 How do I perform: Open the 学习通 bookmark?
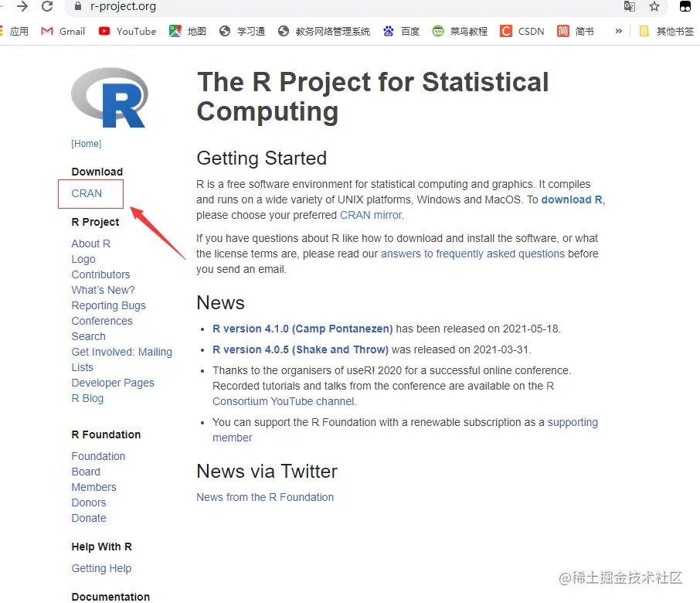pos(243,31)
